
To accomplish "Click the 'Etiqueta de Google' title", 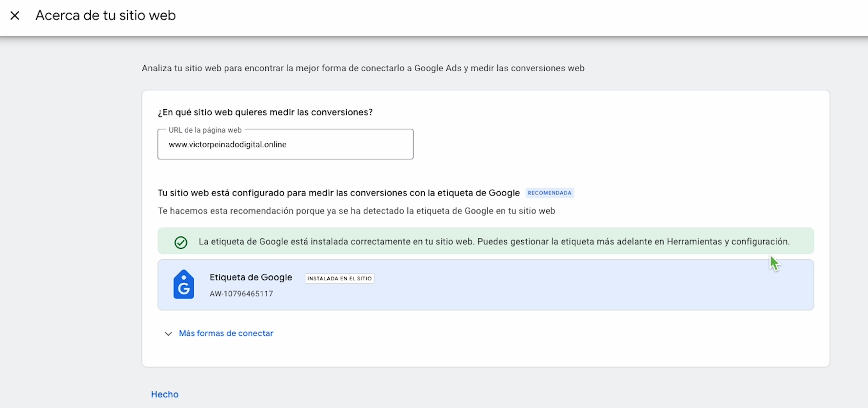I will (251, 277).
